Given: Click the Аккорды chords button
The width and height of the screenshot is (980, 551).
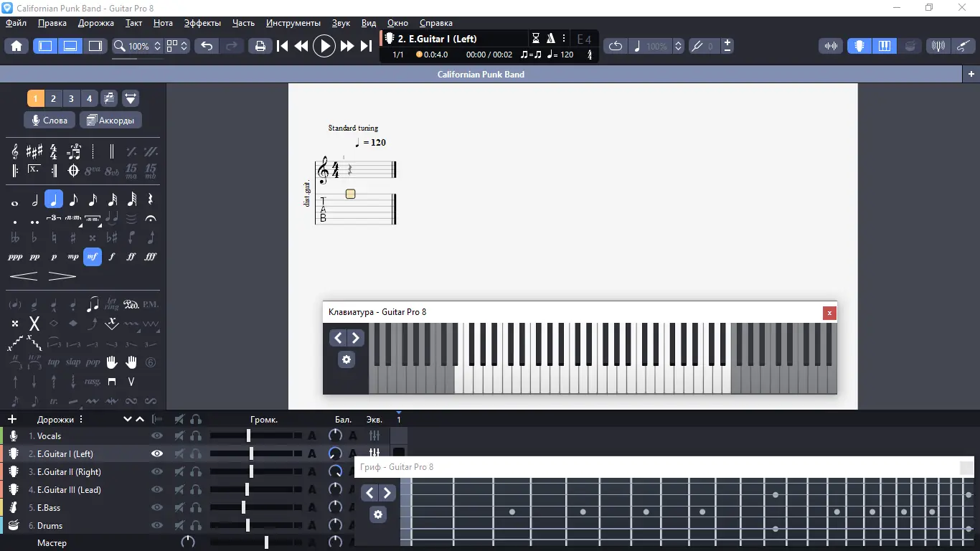Looking at the screenshot, I should (110, 120).
